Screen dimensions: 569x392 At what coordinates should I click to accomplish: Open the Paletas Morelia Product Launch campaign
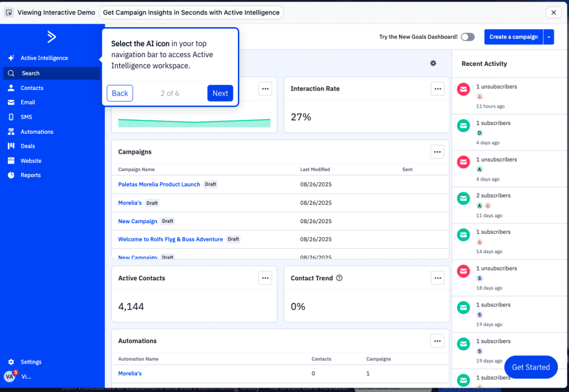click(159, 184)
